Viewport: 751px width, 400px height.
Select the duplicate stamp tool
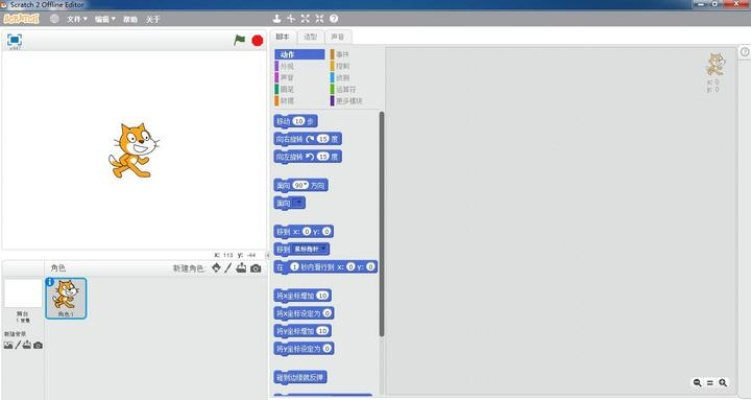pos(277,18)
